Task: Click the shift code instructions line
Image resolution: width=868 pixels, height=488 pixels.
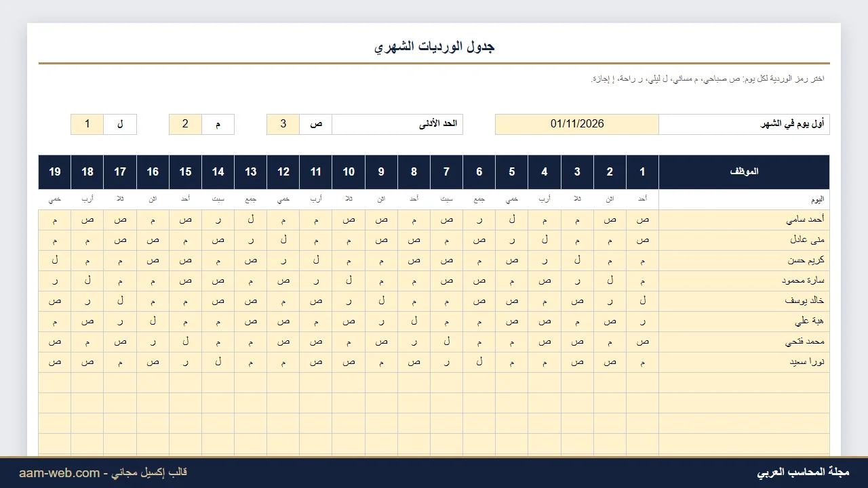Action: (x=707, y=79)
